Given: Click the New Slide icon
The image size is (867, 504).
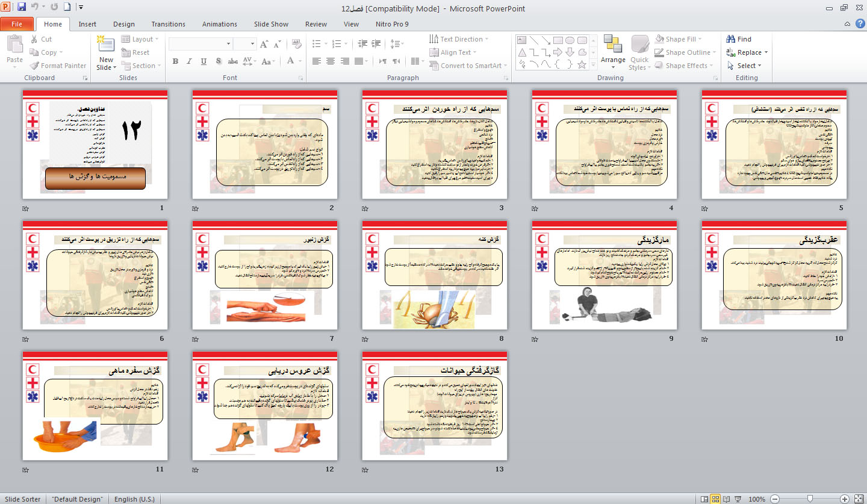Looking at the screenshot, I should tap(106, 43).
